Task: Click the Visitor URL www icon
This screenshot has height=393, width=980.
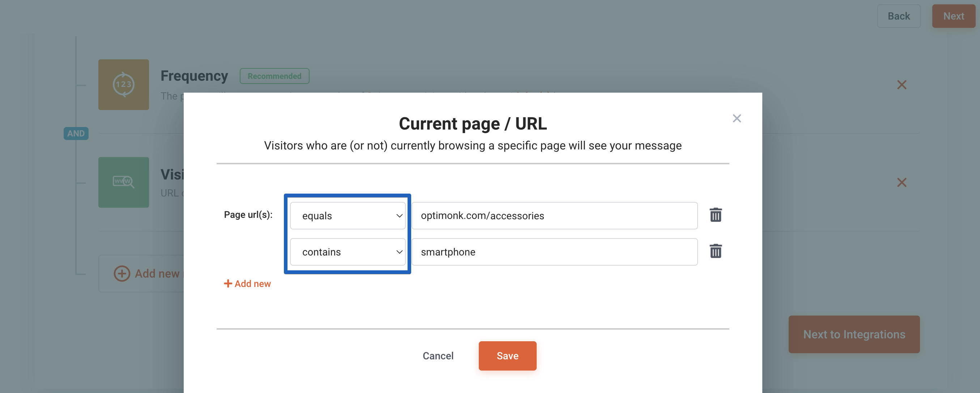Action: coord(123,182)
